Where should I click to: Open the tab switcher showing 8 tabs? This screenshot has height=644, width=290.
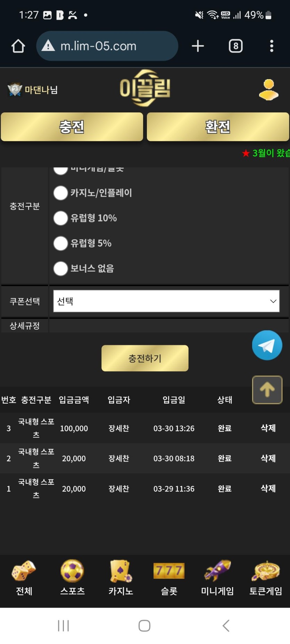click(x=235, y=46)
